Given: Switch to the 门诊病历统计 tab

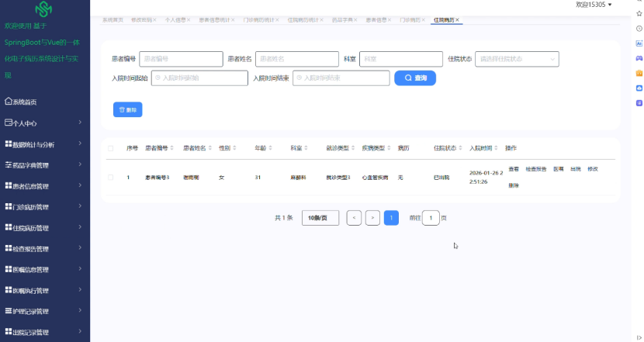Looking at the screenshot, I should pos(258,19).
